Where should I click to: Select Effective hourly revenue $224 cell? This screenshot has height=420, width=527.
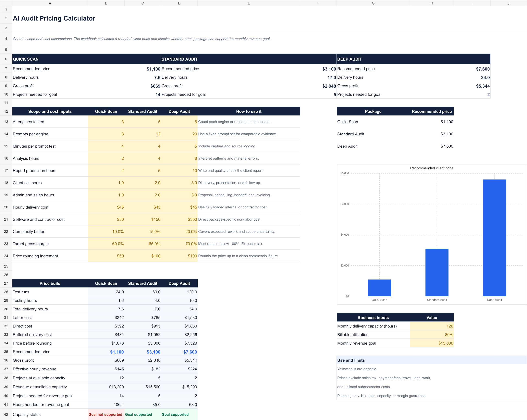[x=179, y=369]
